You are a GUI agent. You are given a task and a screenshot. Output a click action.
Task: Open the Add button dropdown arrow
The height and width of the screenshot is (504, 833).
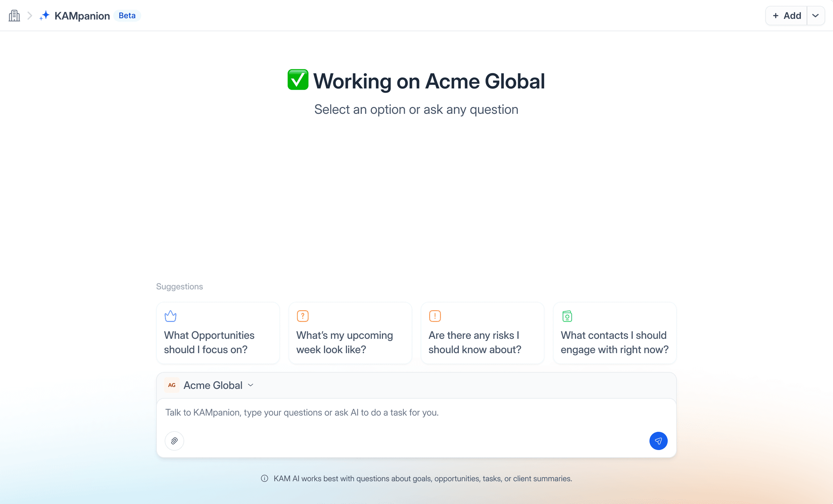coord(815,16)
